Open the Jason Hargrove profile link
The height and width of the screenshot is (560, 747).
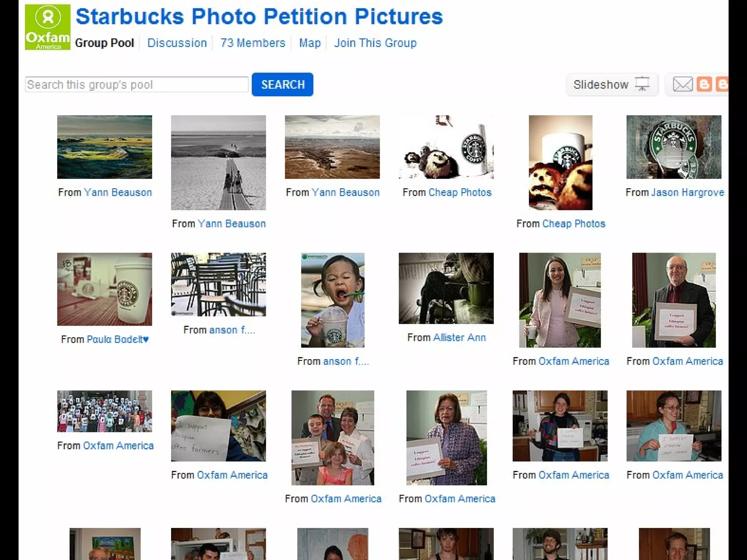point(688,192)
